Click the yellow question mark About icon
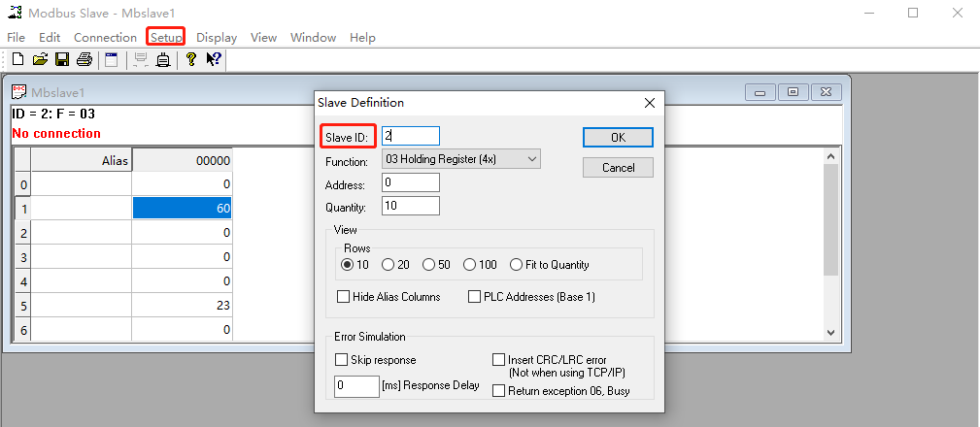Viewport: 980px width, 427px height. tap(191, 60)
